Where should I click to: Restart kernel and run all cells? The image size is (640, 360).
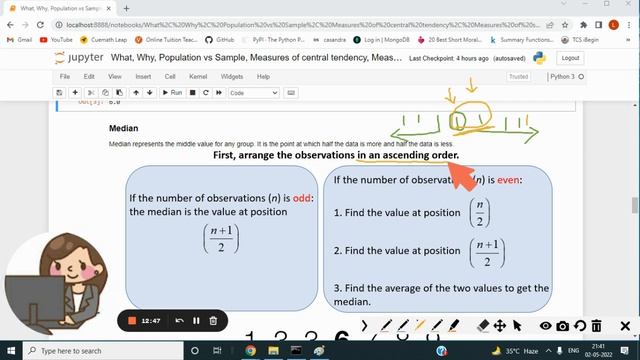[219, 93]
